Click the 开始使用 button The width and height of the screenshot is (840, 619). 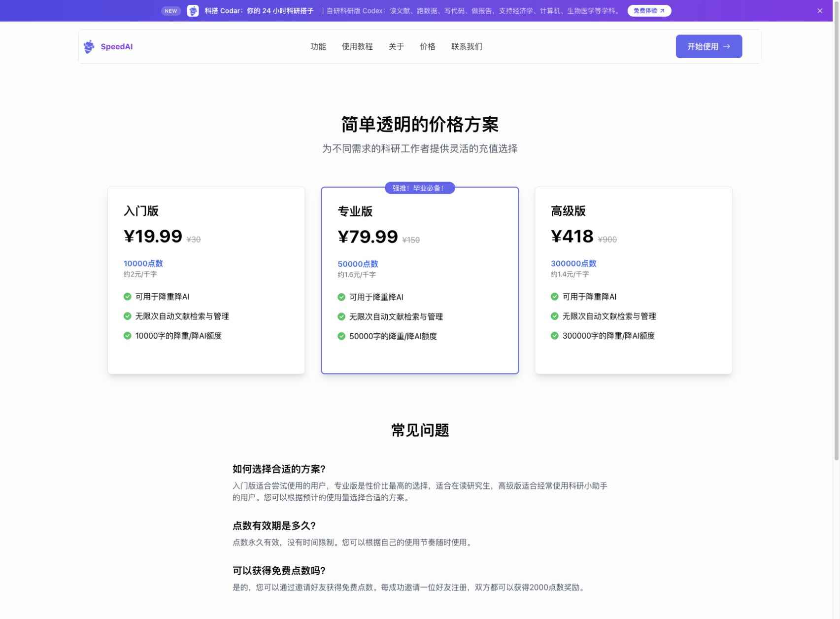[709, 46]
